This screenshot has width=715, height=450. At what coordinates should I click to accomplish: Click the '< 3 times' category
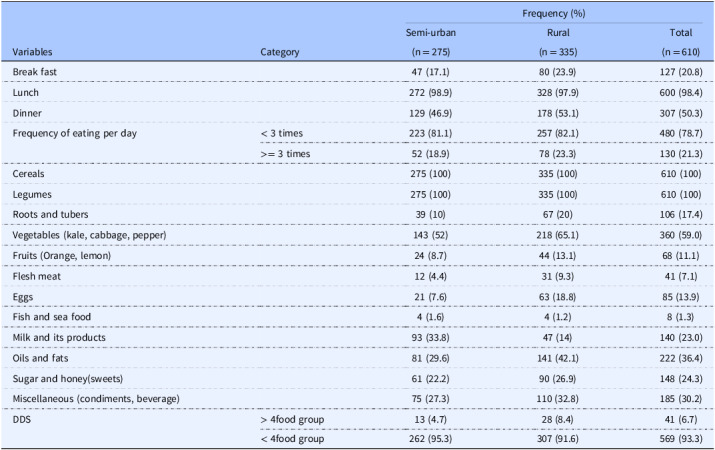coord(282,134)
